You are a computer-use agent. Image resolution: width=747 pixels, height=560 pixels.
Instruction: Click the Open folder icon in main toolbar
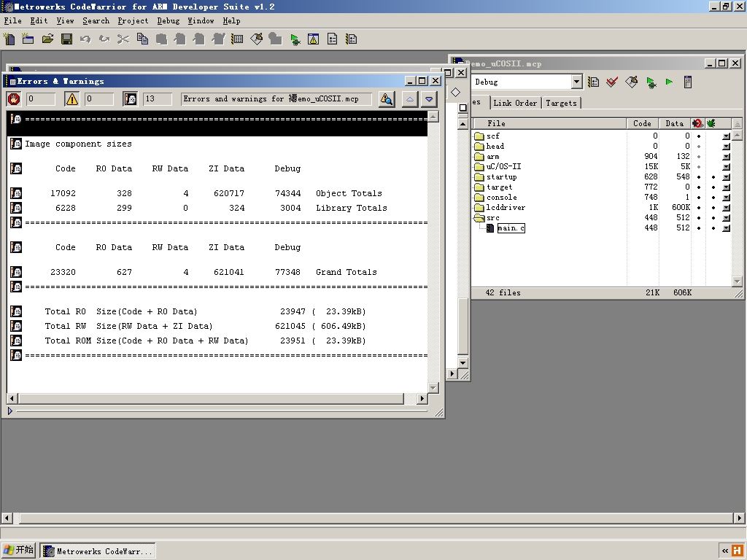point(47,39)
